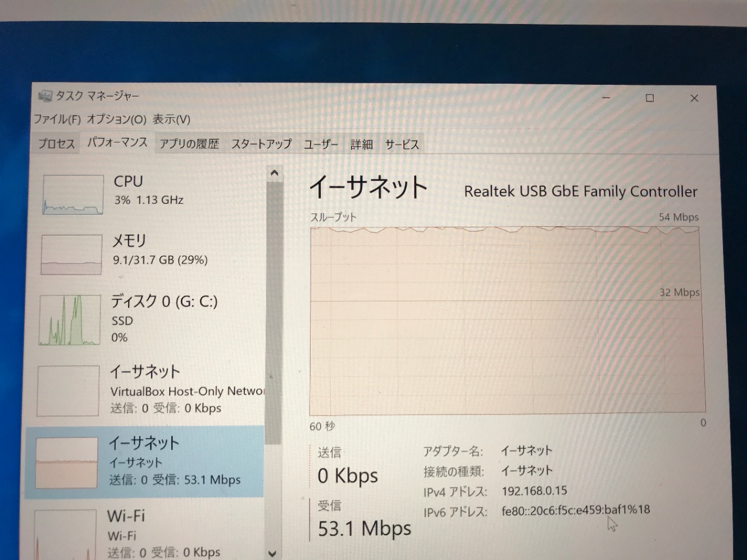Select the ディスク 0 graph thumbnail
747x560 pixels.
(x=70, y=320)
